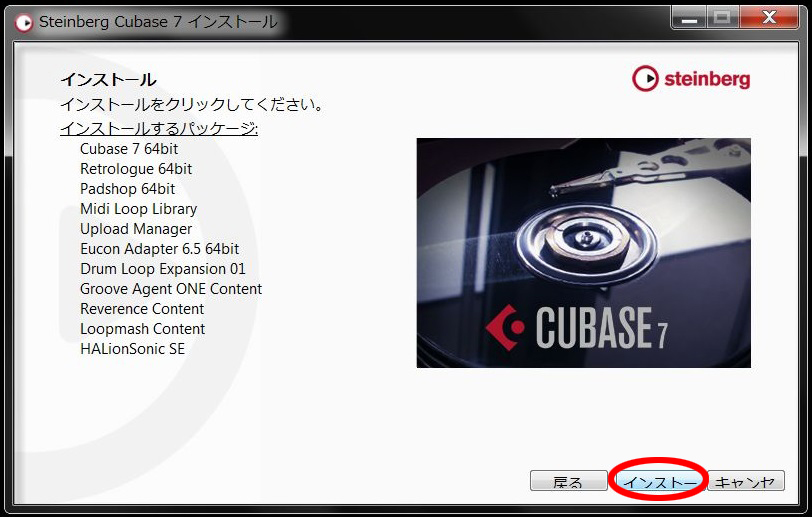Maximize the Cubase installer window

722,19
